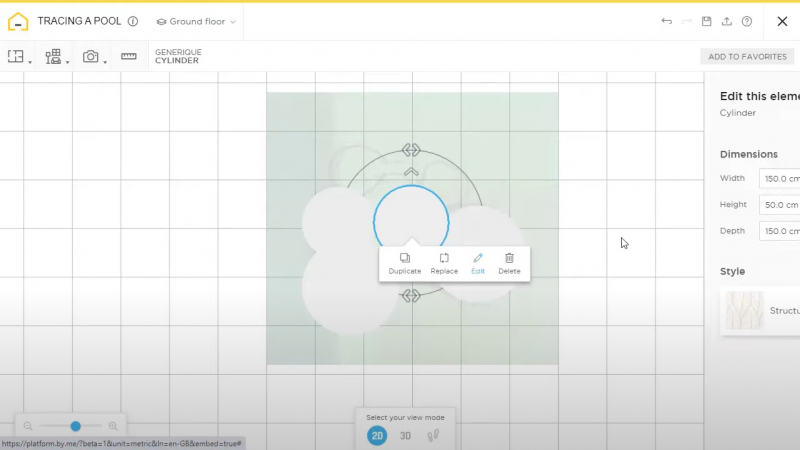Save the project with the floppy disk icon
Screen dimensions: 800x450
tap(707, 21)
